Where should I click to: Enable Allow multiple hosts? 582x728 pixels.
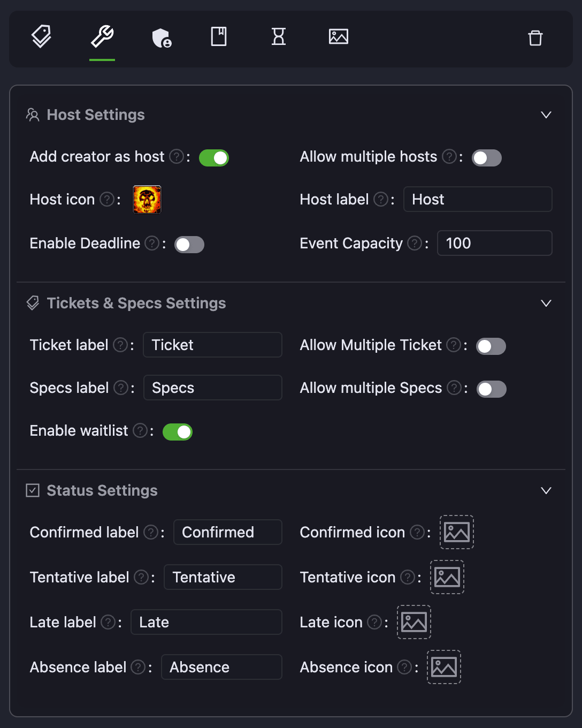tap(487, 157)
